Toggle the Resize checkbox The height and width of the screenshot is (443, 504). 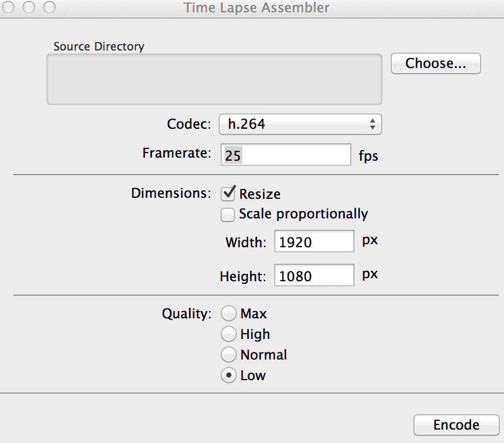(228, 194)
